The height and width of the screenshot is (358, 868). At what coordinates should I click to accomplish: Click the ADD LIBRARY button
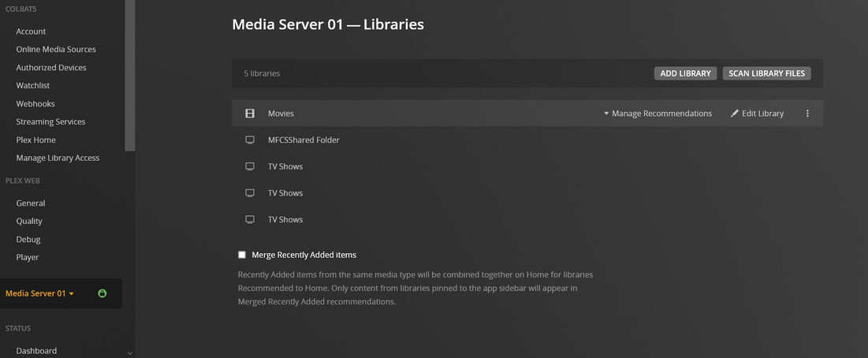(x=685, y=73)
